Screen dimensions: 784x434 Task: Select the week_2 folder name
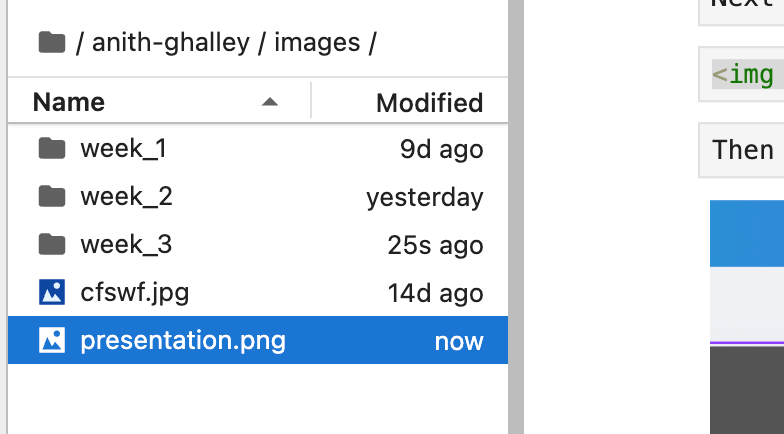pyautogui.click(x=126, y=197)
